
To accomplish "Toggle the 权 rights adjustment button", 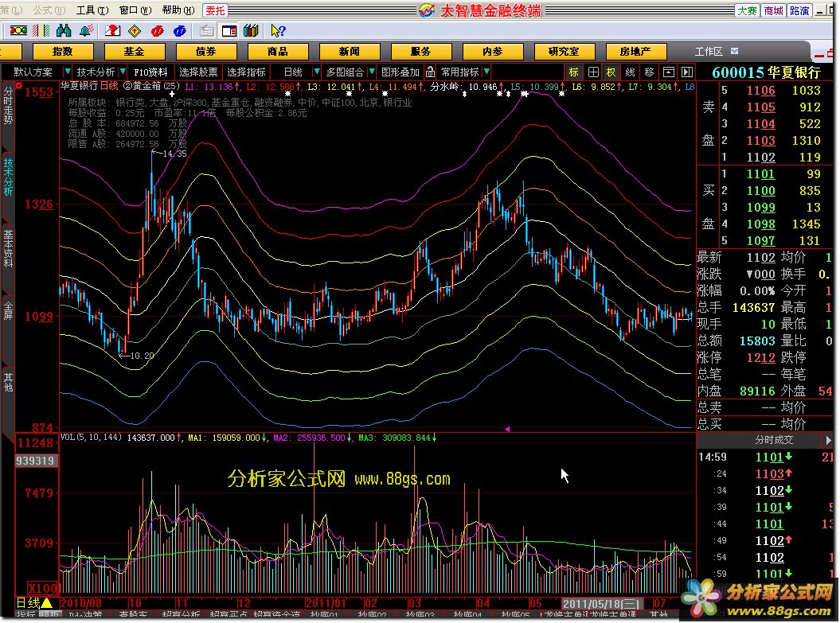I will 611,72.
